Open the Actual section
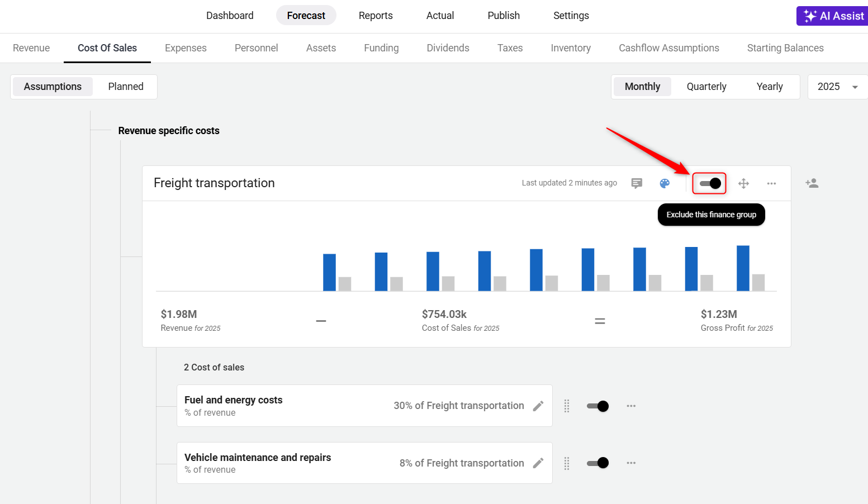This screenshot has width=868, height=504. 440,16
